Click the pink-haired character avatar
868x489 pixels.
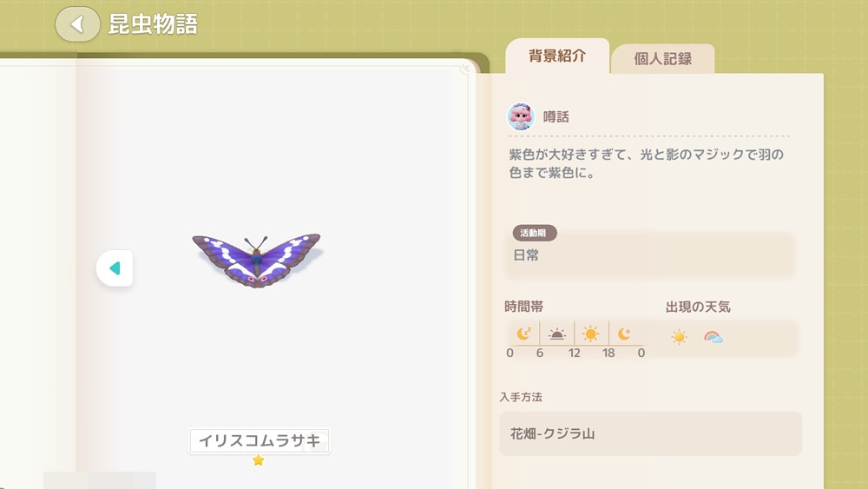point(521,116)
